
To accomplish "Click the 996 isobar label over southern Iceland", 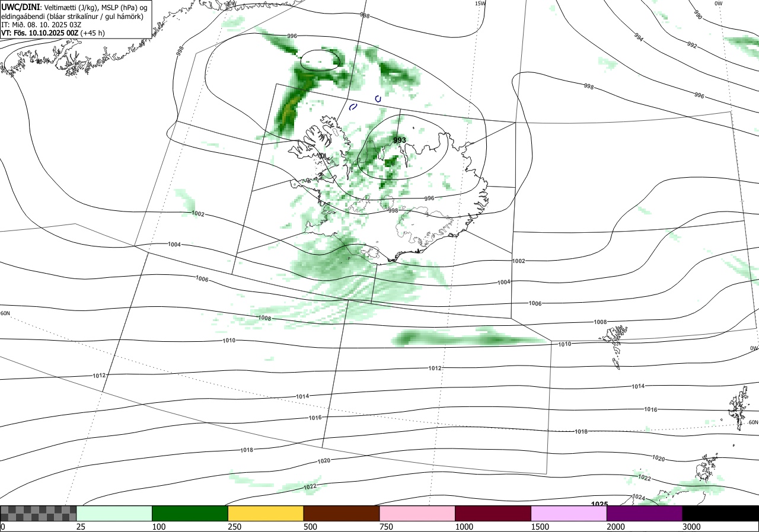I will click(x=429, y=198).
